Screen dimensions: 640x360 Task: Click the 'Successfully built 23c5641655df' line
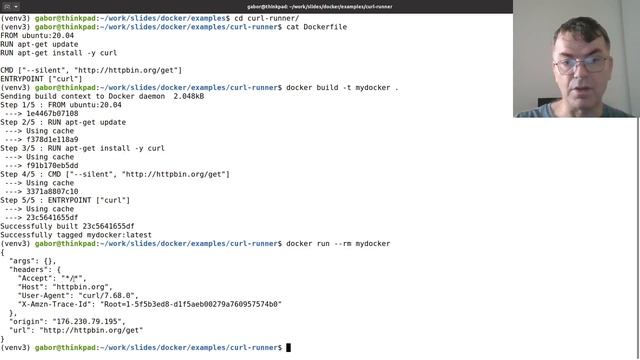(x=67, y=226)
